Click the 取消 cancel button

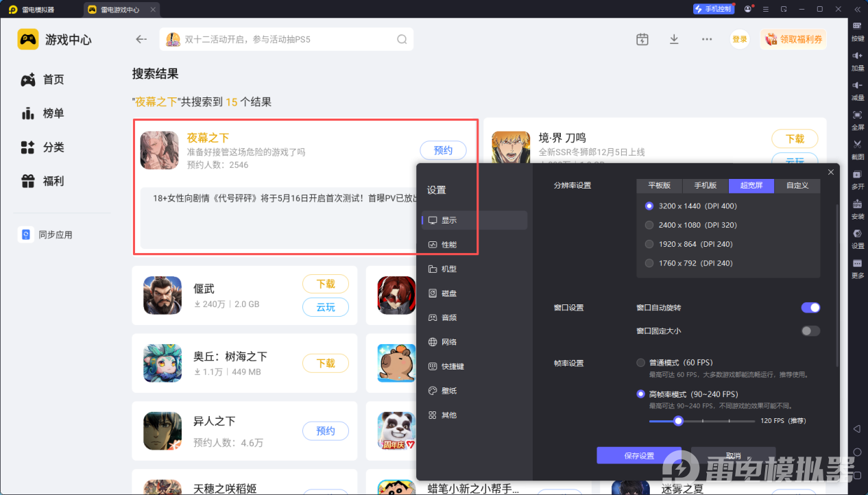[x=733, y=456]
